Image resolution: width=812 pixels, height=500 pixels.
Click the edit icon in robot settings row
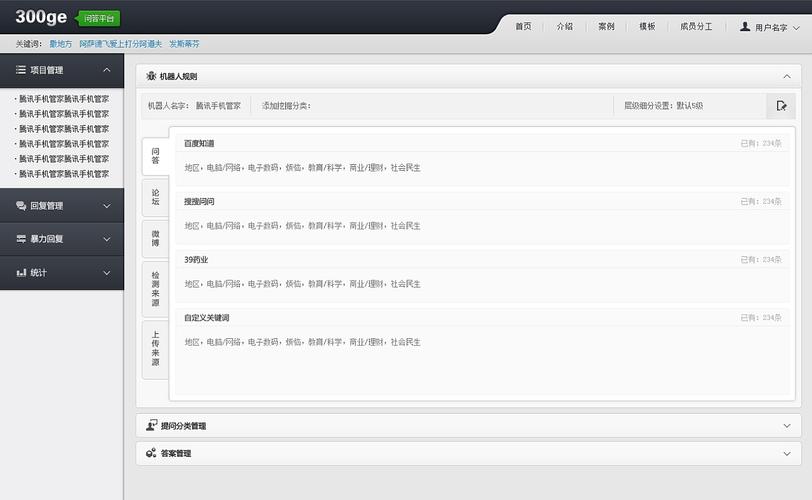click(781, 106)
